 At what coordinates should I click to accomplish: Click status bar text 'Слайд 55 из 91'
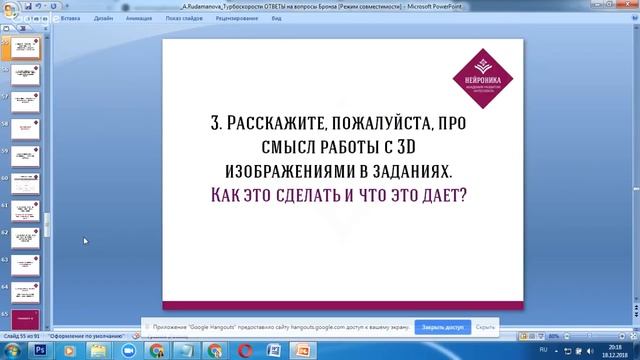coord(22,336)
